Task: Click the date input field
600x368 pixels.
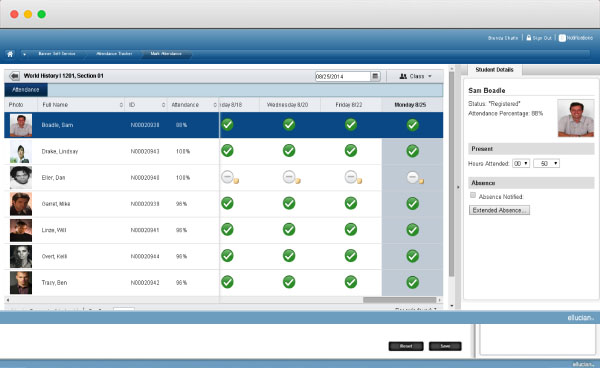Action: 342,76
